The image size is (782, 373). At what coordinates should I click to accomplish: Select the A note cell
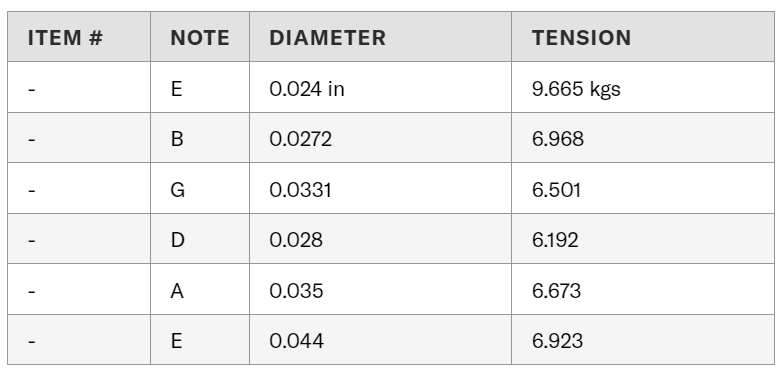[200, 289]
